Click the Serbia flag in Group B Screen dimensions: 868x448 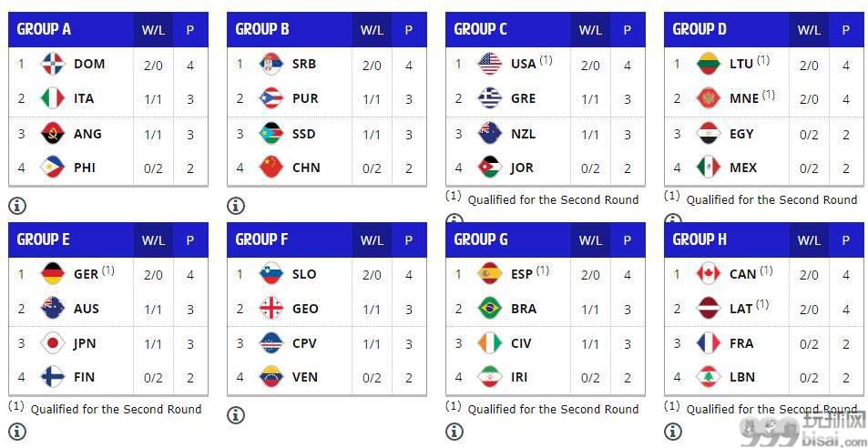tap(271, 64)
